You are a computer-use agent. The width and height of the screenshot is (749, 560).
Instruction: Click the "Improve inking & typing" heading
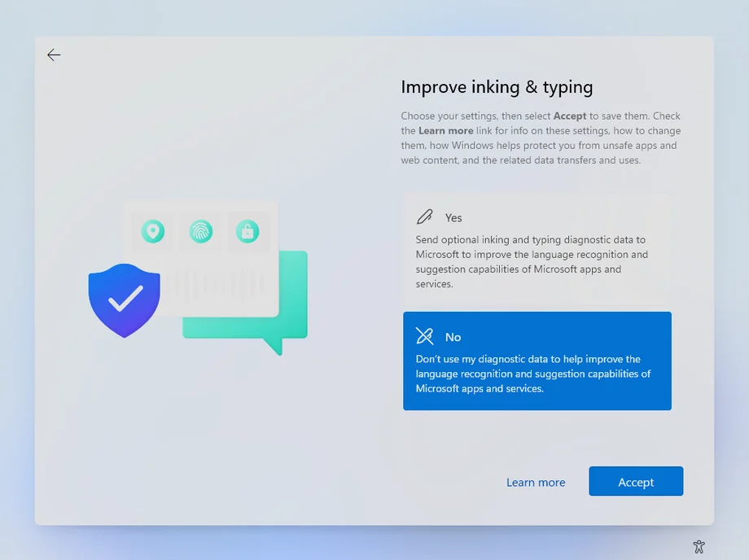point(497,87)
